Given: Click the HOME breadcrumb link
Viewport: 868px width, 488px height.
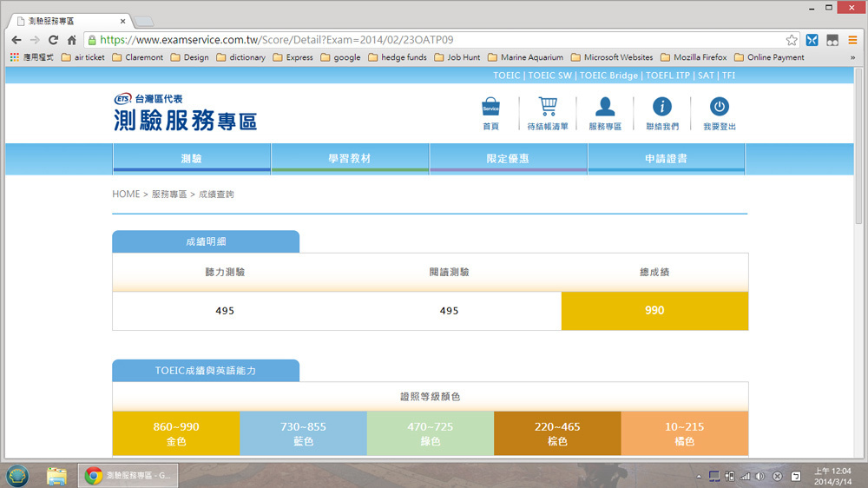Looking at the screenshot, I should click(x=126, y=195).
